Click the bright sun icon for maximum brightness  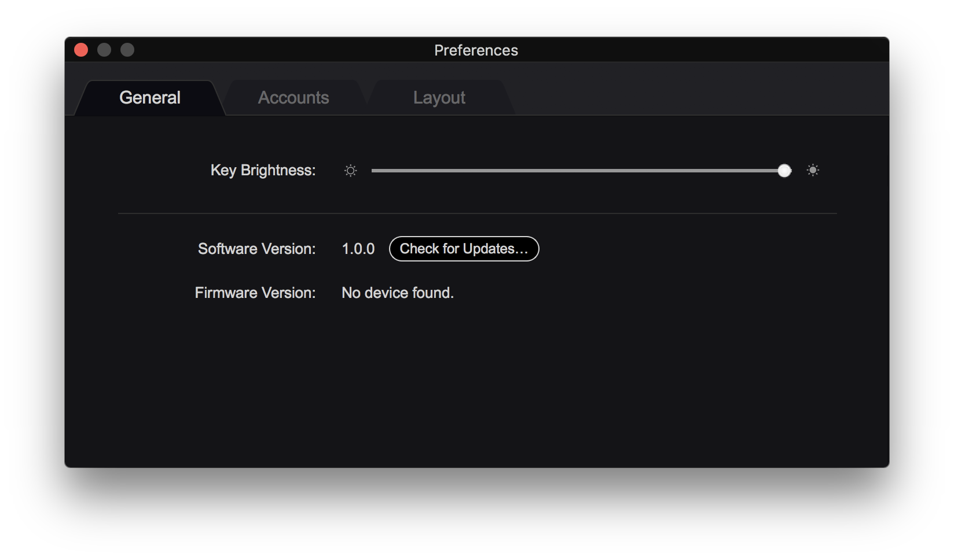813,170
